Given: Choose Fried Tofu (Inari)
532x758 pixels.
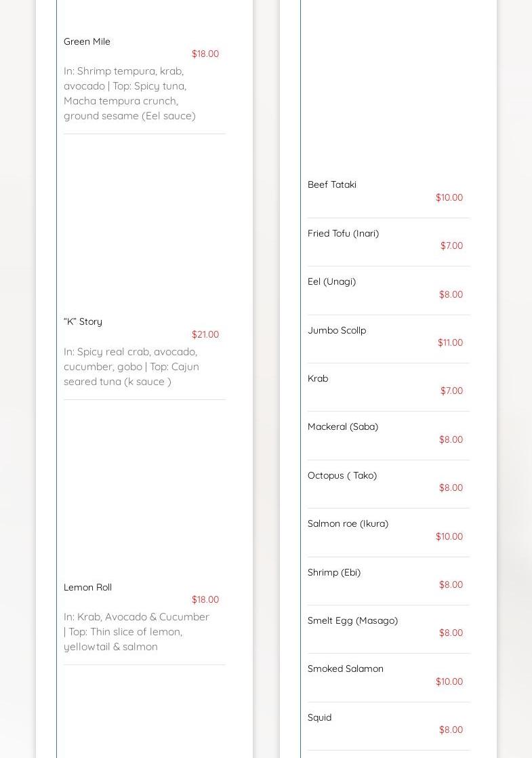Looking at the screenshot, I should click(343, 233).
